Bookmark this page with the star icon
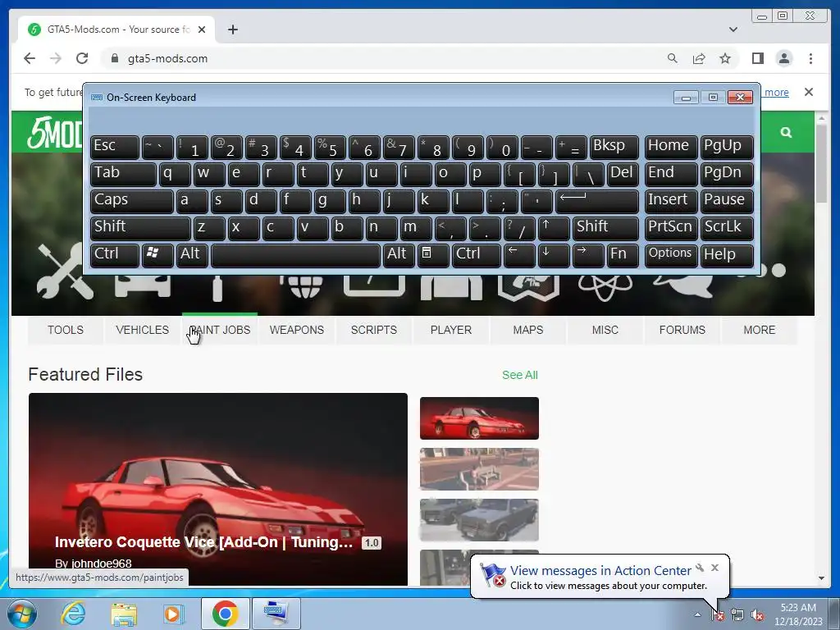 tap(725, 58)
